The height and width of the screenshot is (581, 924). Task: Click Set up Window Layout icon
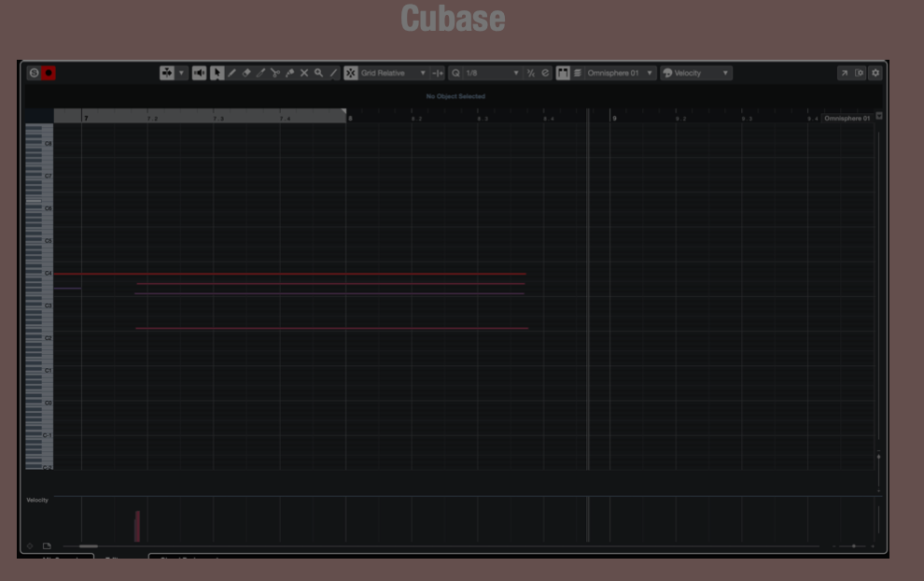tap(860, 73)
